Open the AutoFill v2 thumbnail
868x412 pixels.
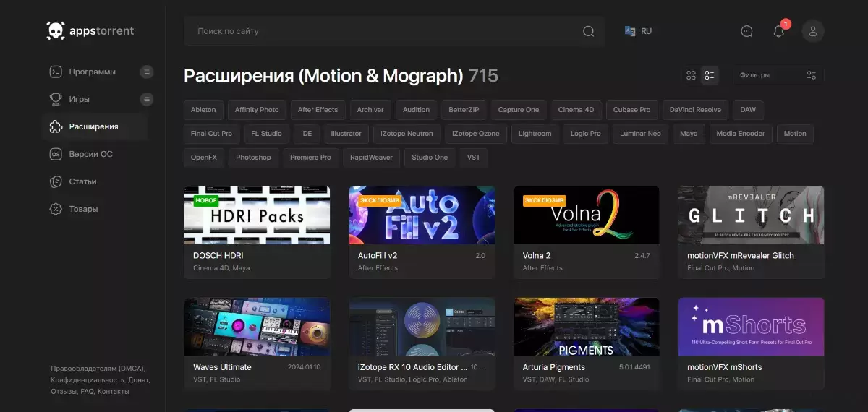422,215
